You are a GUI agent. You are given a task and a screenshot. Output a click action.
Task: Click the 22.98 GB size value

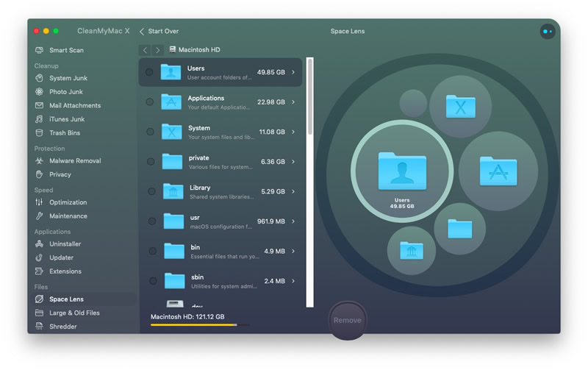click(x=271, y=102)
